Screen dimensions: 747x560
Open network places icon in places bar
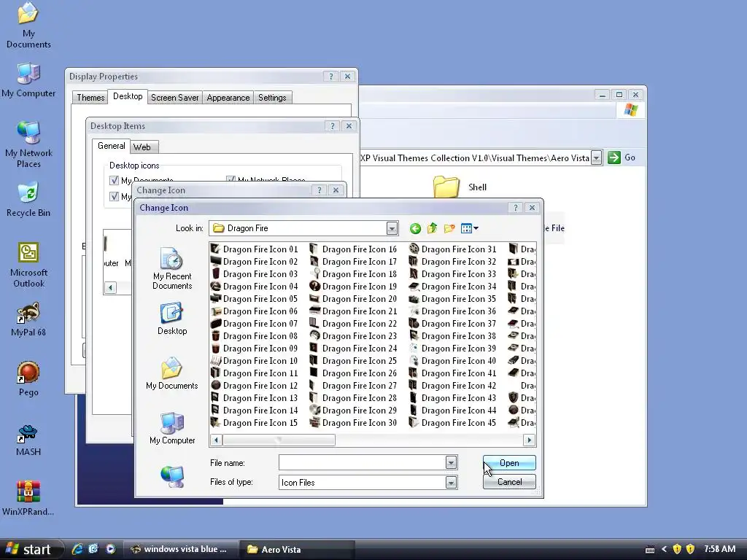(x=172, y=476)
